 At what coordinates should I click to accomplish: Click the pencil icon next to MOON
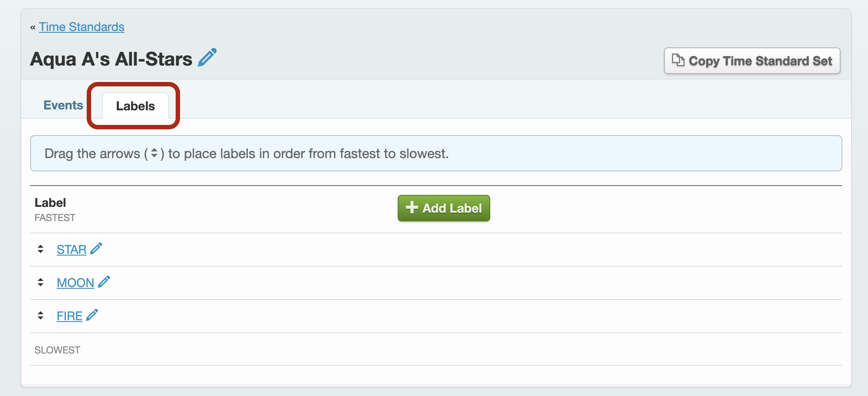104,282
